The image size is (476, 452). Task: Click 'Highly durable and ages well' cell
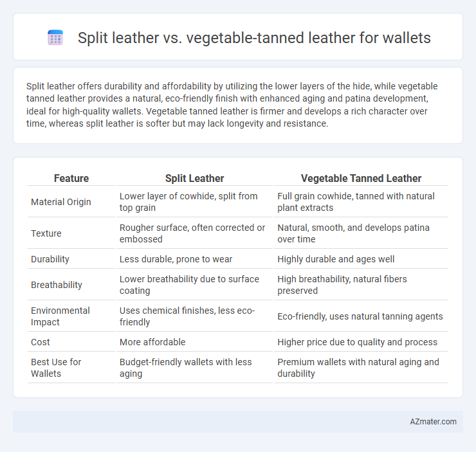[x=336, y=259]
